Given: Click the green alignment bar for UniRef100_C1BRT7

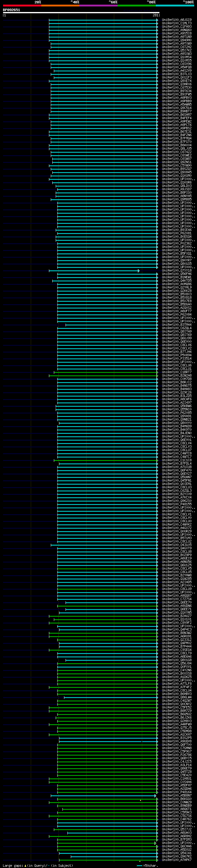Looking at the screenshot, I should click(106, 372).
